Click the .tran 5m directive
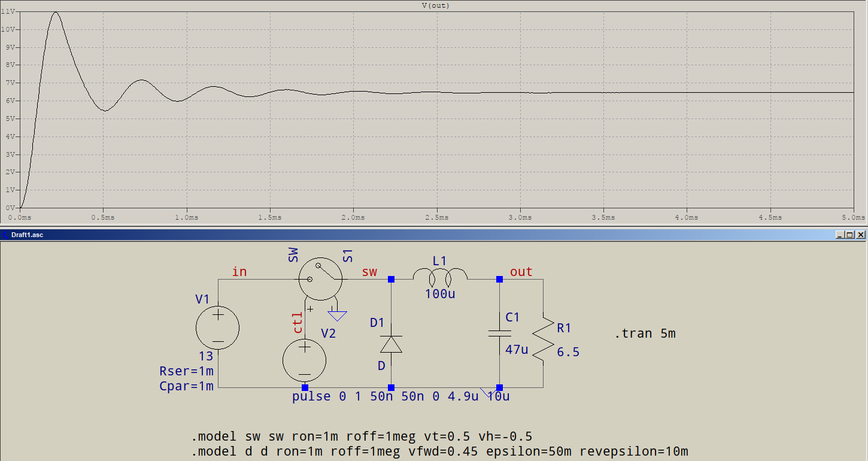 [645, 333]
